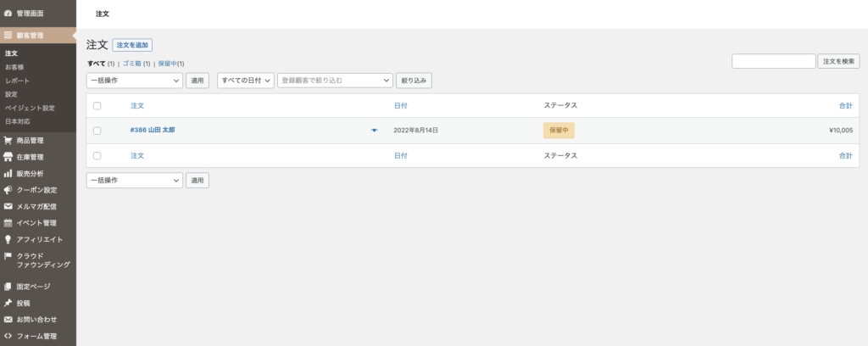
Task: Click the 販売分析 bar chart icon
Action: [x=8, y=174]
